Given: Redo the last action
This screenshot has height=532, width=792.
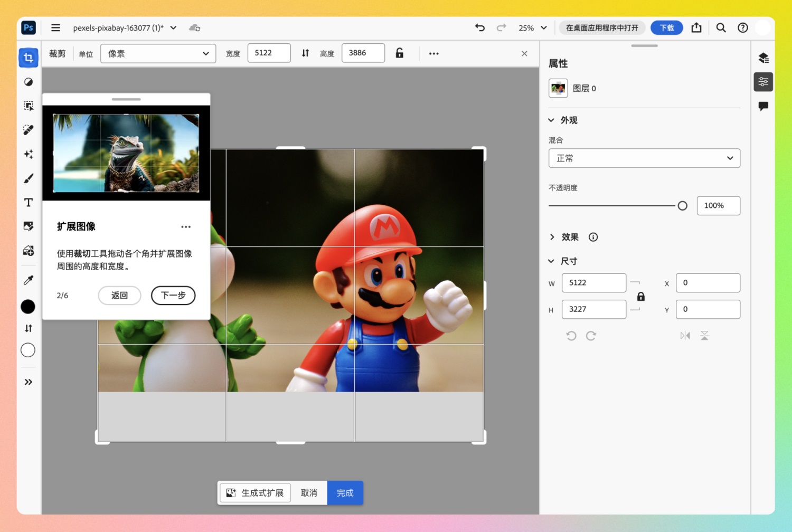Looking at the screenshot, I should 501,27.
